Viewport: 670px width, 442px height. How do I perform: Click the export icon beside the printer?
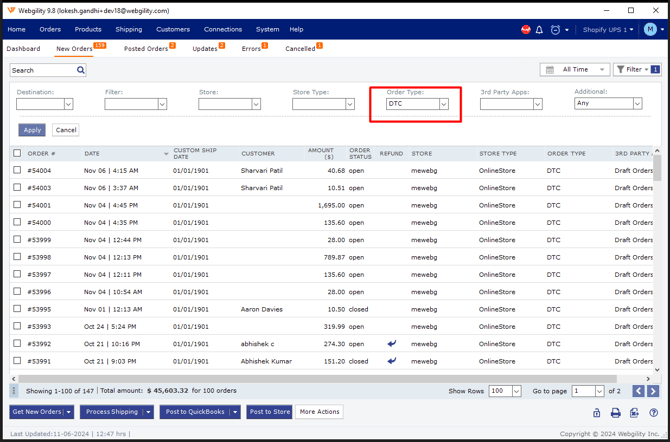(x=634, y=412)
